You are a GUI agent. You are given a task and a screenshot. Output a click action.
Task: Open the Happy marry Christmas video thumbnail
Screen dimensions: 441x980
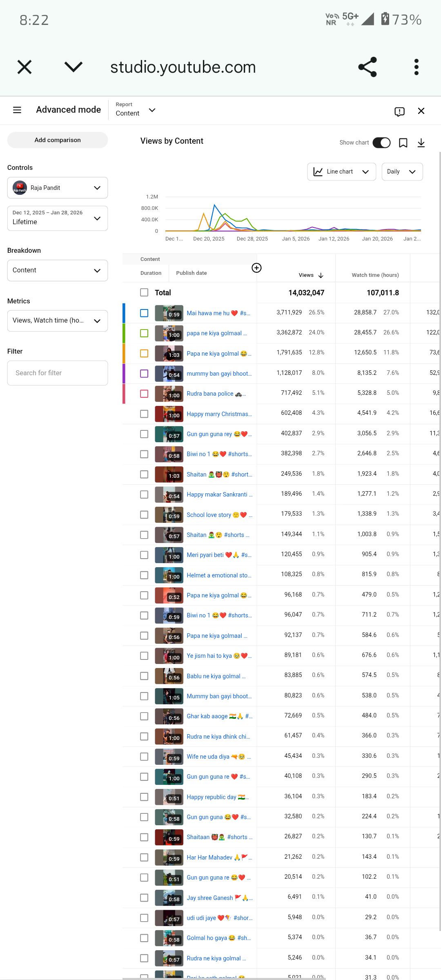169,414
